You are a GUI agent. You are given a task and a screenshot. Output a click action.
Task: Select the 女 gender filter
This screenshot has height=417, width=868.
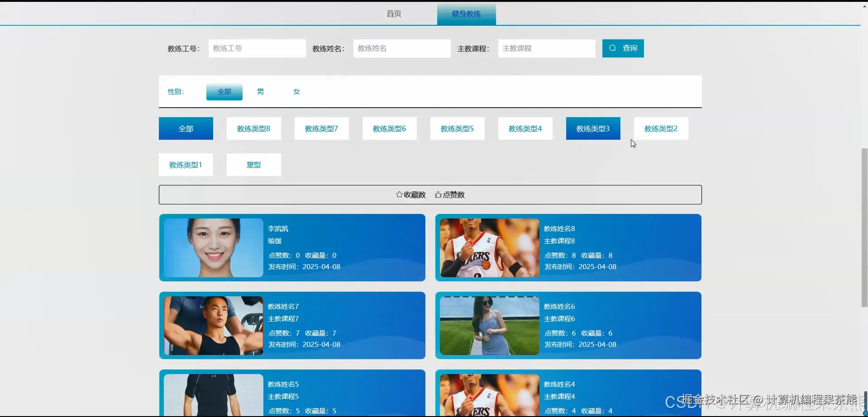click(295, 91)
